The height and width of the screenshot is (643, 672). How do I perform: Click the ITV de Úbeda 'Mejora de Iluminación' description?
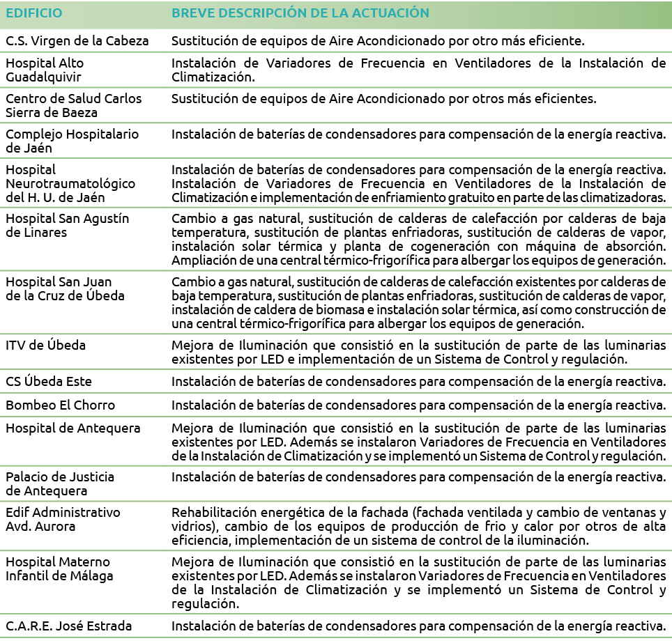click(418, 353)
